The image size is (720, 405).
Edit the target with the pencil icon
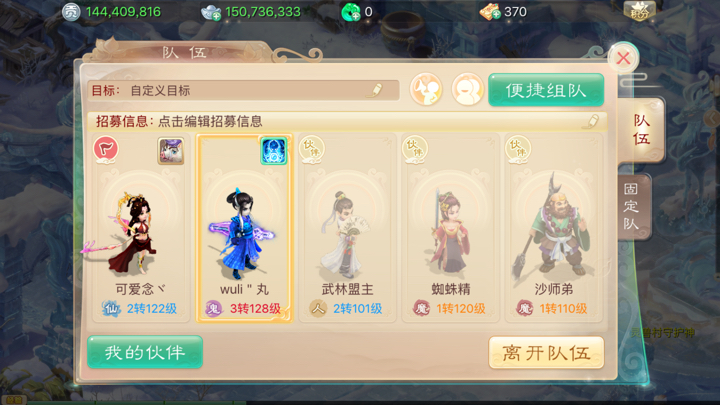tap(375, 90)
